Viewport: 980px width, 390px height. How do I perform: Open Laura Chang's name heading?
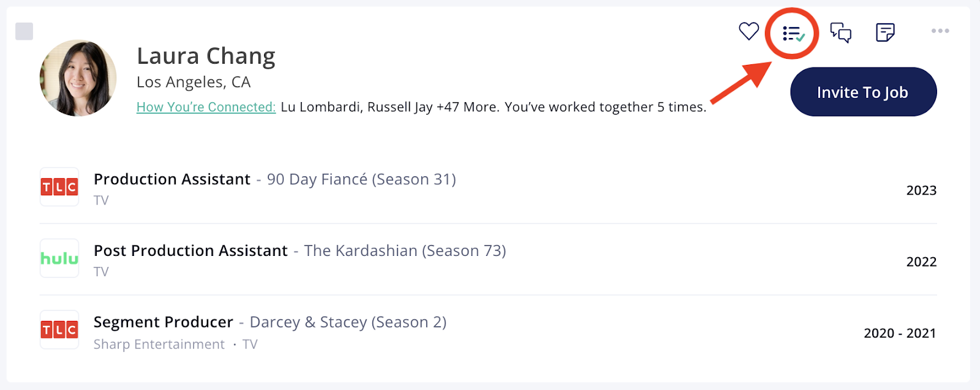[206, 56]
